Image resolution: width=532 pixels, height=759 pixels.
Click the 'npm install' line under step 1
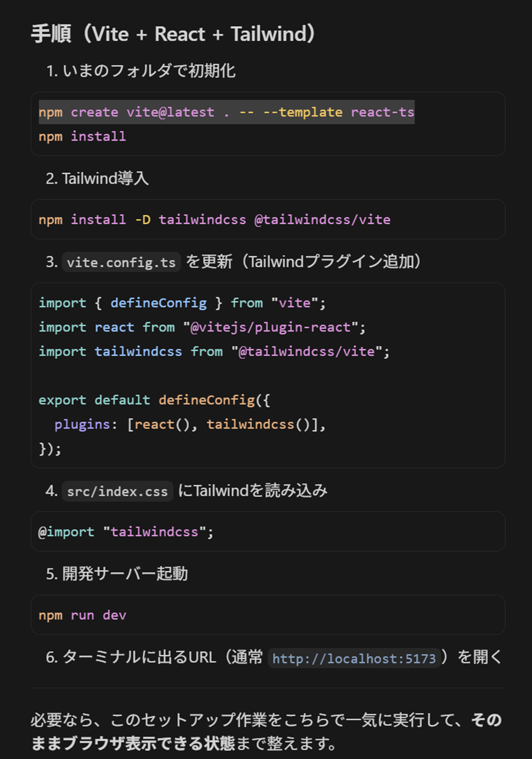82,136
